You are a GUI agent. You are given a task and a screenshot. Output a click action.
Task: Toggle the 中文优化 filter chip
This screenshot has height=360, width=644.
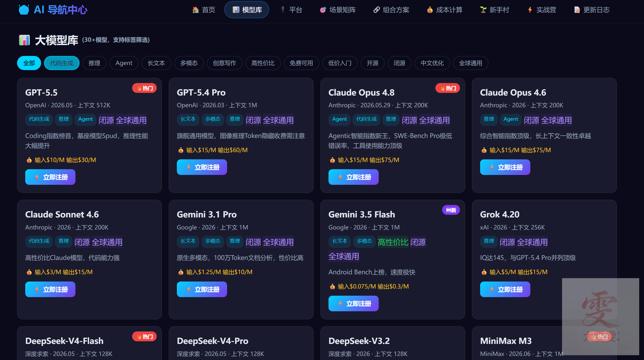(432, 63)
